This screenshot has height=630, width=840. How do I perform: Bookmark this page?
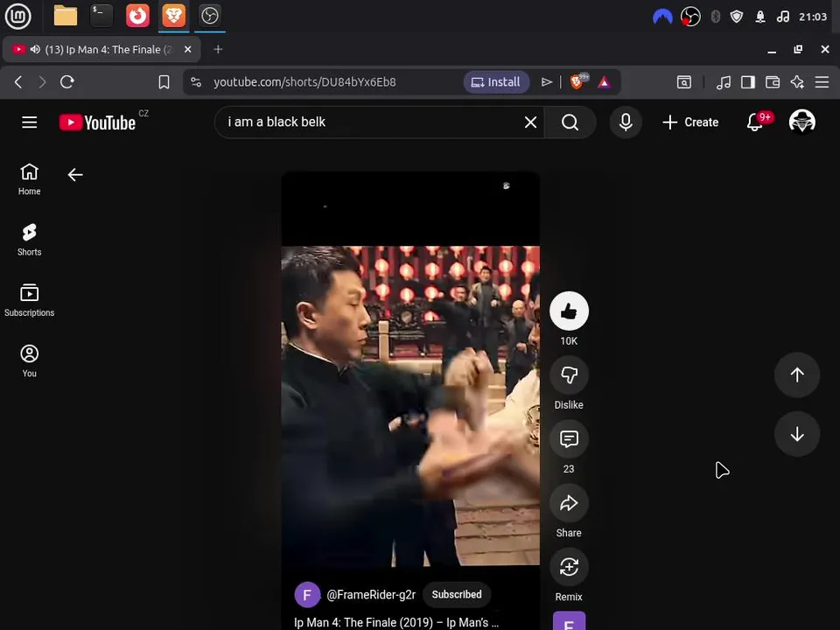164,82
